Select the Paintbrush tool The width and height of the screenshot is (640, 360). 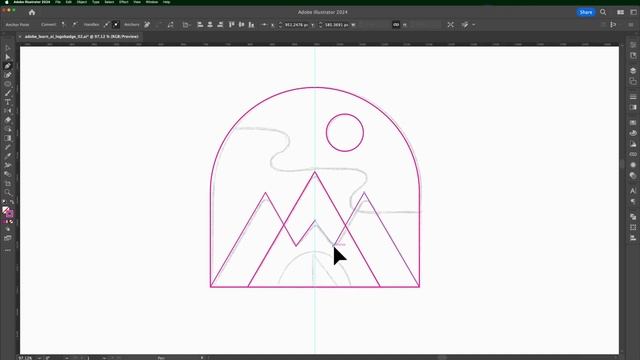(8, 93)
